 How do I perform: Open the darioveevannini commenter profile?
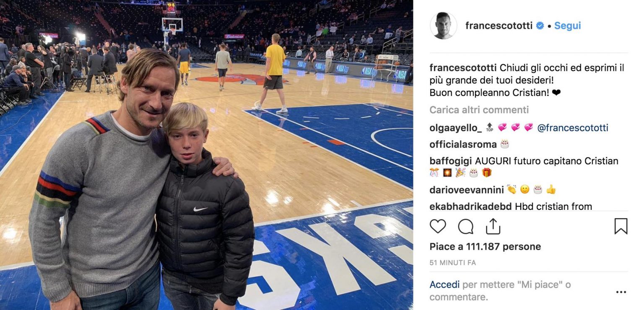[467, 190]
